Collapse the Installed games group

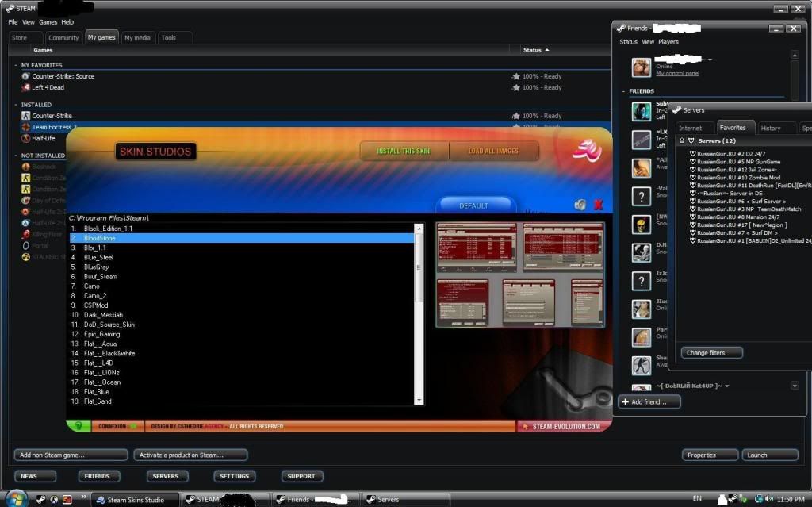(x=16, y=105)
